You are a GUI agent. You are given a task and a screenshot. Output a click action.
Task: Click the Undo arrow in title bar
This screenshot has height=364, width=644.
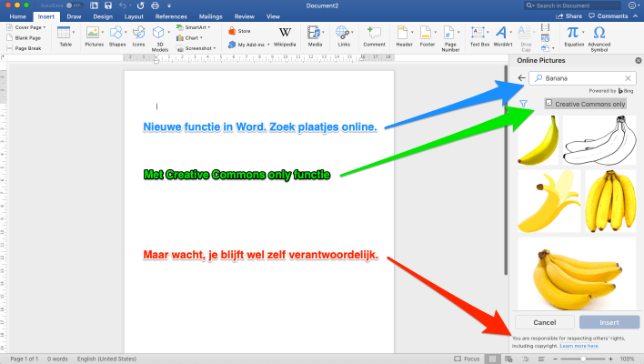pyautogui.click(x=122, y=5)
